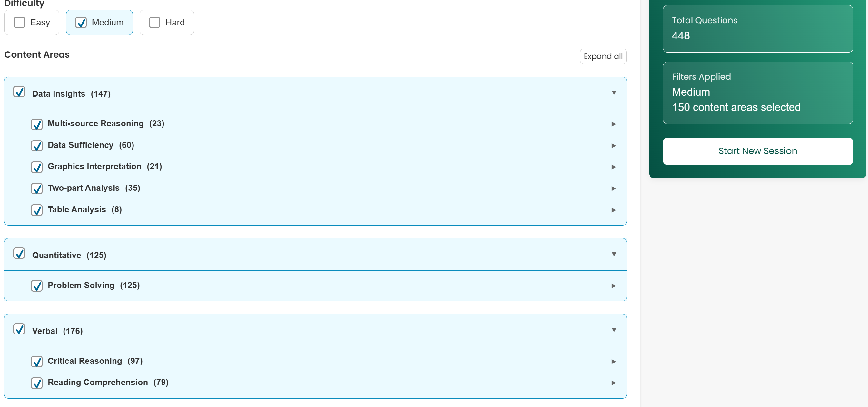Click the Problem Solving (125) label
Screen dimensions: 868x407
pos(94,285)
